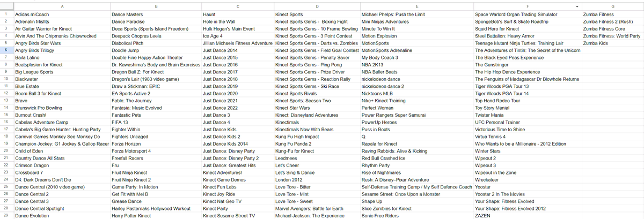Select the 'Tiger Woods PGA Tour 14' cell
The height and width of the screenshot is (219, 644).
tap(528, 93)
